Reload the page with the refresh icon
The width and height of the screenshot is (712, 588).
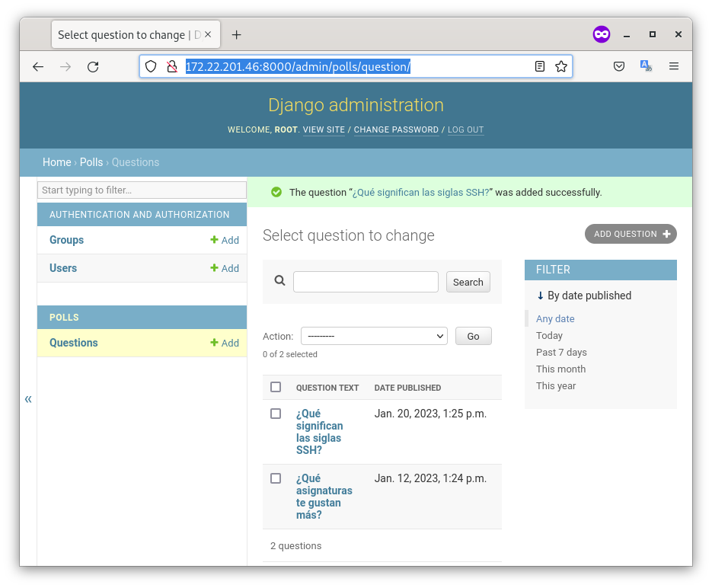tap(93, 67)
